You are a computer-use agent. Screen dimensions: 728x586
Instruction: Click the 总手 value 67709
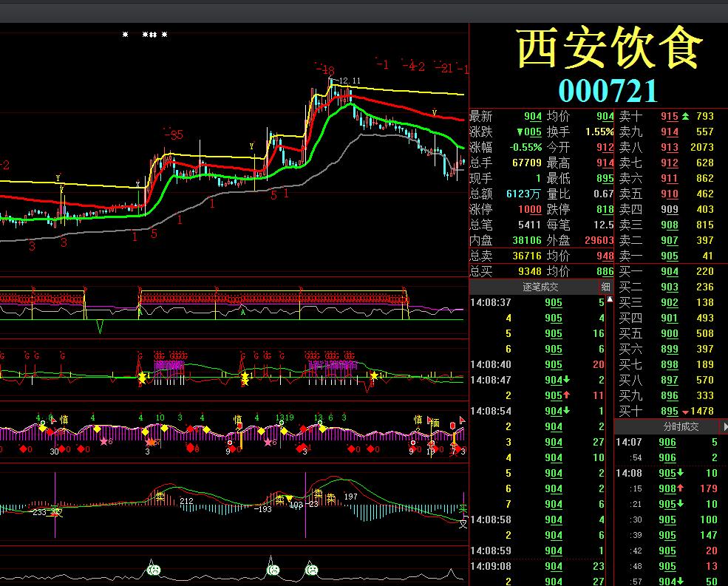point(527,163)
